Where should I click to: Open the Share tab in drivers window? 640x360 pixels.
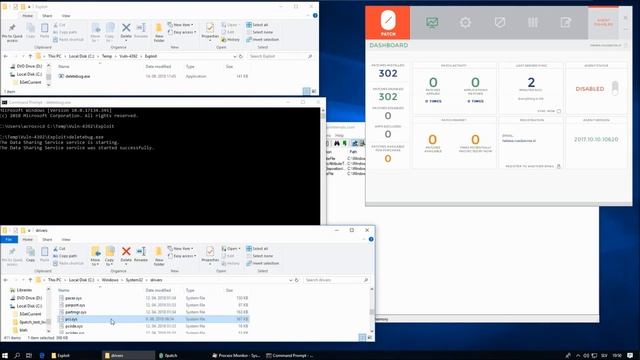47,240
